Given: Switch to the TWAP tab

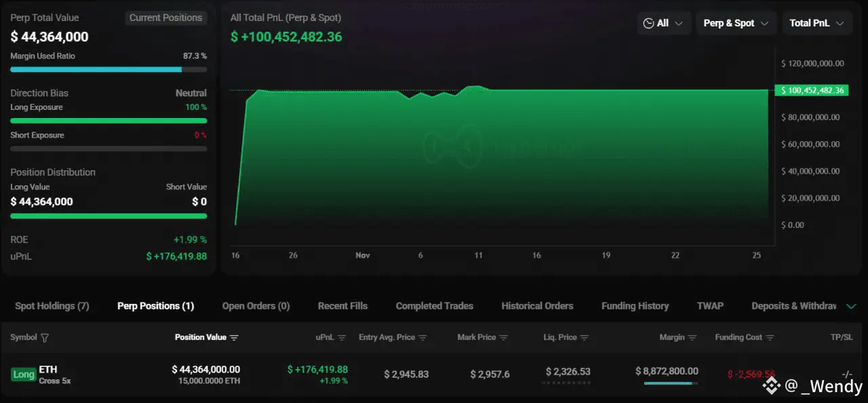Looking at the screenshot, I should click(x=710, y=306).
